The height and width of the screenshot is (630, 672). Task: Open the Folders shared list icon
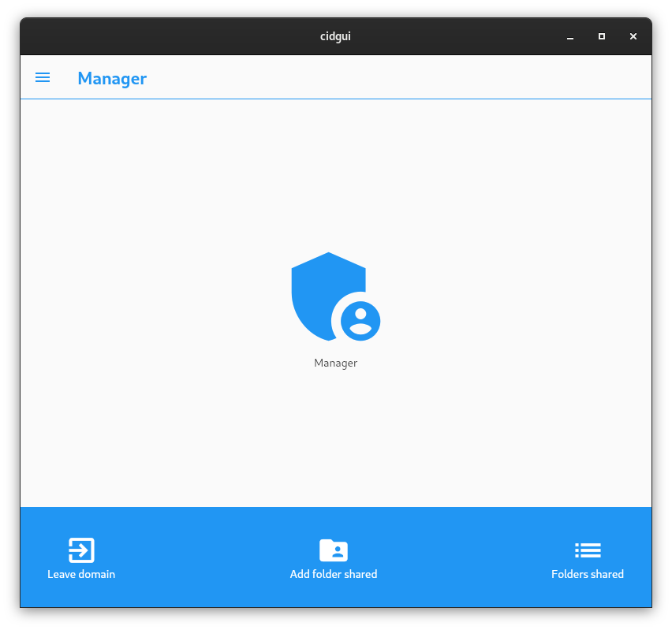(x=588, y=550)
